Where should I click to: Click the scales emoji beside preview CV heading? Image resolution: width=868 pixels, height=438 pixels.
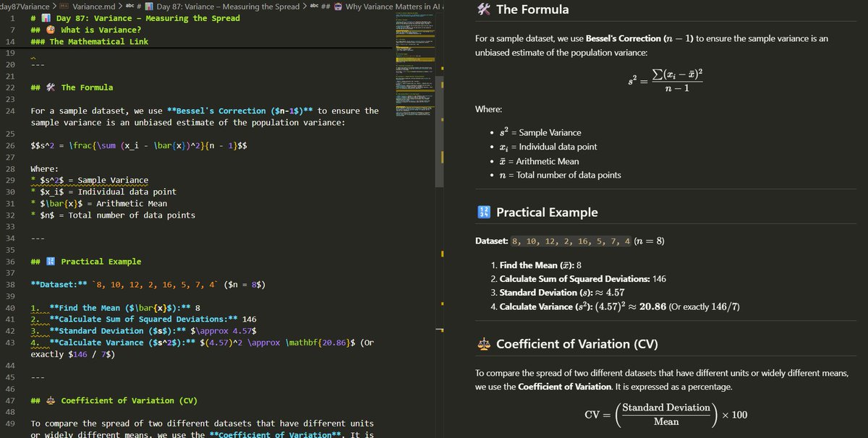pyautogui.click(x=484, y=345)
